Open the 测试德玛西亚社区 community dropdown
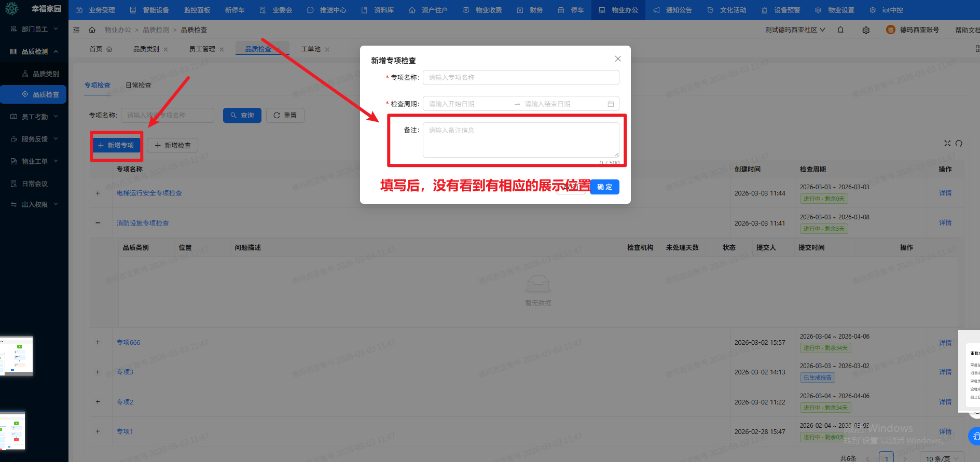The height and width of the screenshot is (462, 980). pos(795,30)
